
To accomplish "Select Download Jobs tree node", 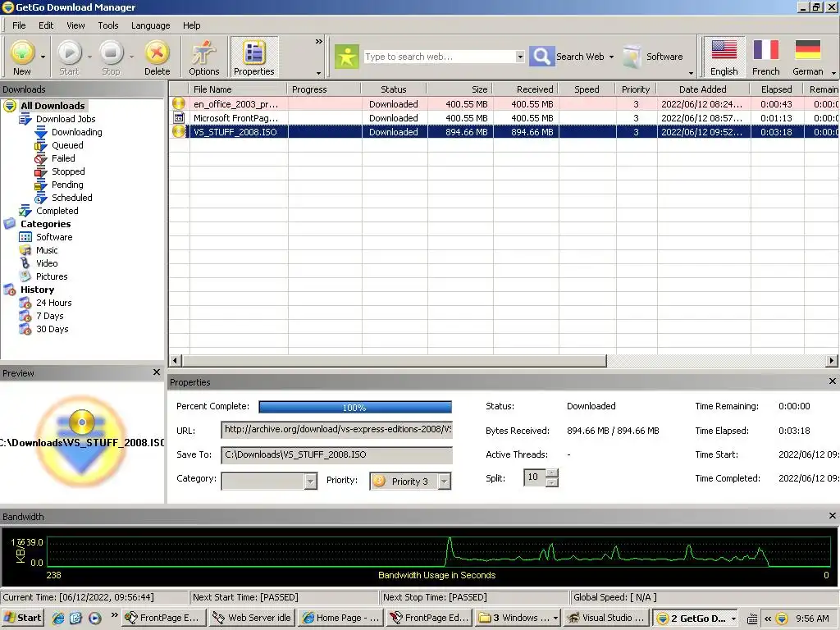I will click(66, 119).
